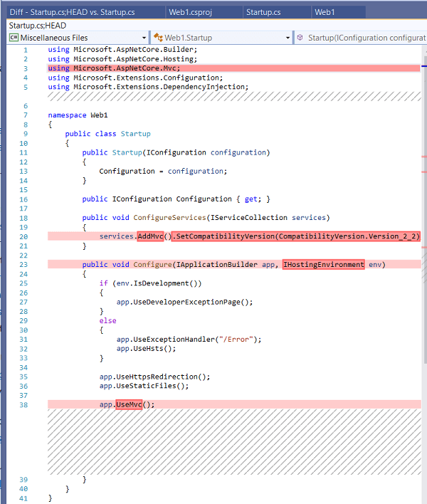Screen dimensions: 427x504
Task: Click the SetCompatibilityVersion highlighted call
Action: 296,236
